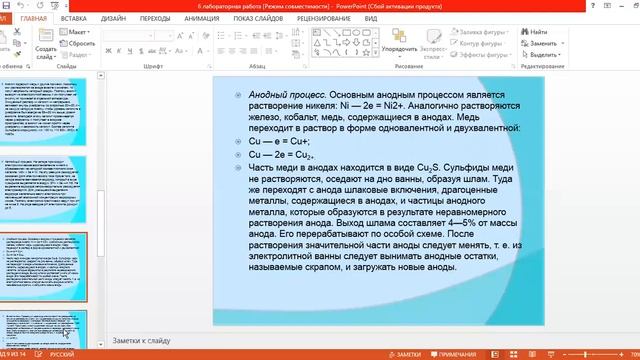Select the Down Arrow shape in gallery
The width and height of the screenshot is (640, 360).
[x=356, y=42]
